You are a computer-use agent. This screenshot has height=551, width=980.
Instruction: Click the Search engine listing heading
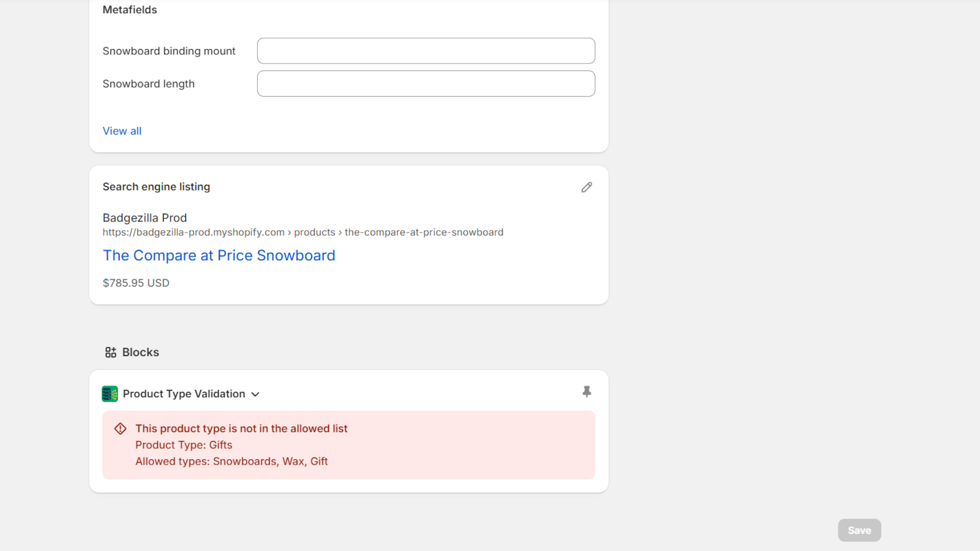pos(156,187)
